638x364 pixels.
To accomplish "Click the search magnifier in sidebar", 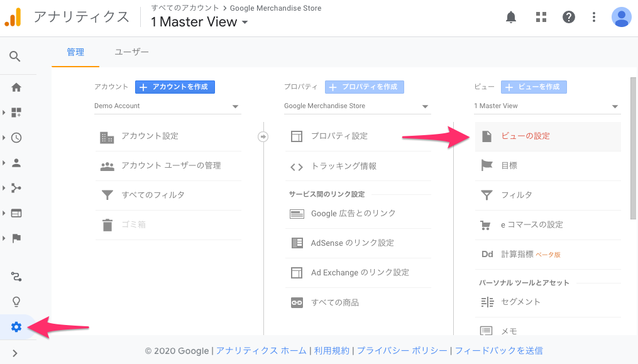I will 15,56.
